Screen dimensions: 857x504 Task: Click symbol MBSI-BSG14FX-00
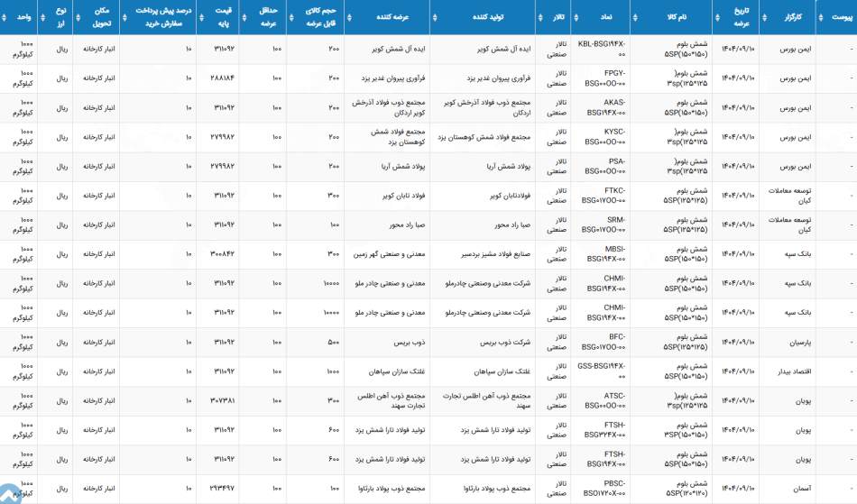click(606, 254)
